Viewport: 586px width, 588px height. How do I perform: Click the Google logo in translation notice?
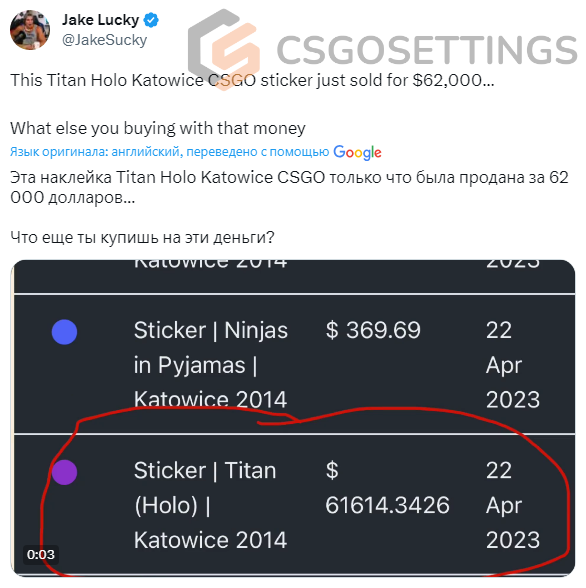(357, 153)
